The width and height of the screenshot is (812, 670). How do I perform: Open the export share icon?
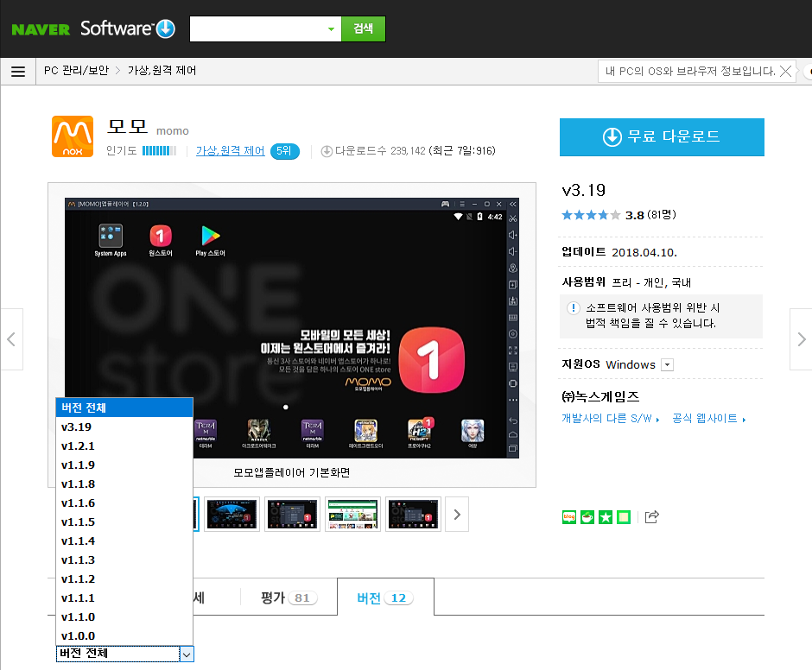652,516
